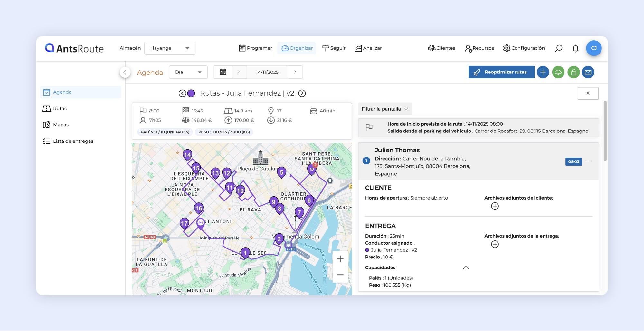This screenshot has height=331, width=644.
Task: Click the blue plus add button
Action: coord(543,72)
